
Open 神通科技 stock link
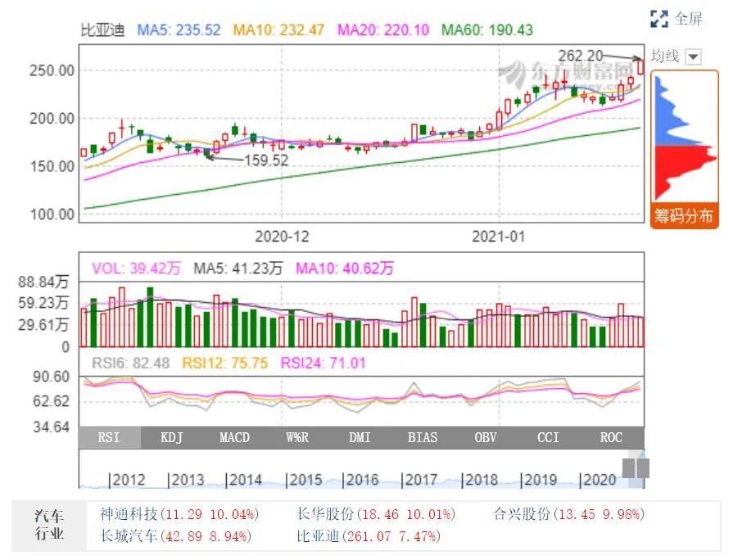click(x=179, y=514)
